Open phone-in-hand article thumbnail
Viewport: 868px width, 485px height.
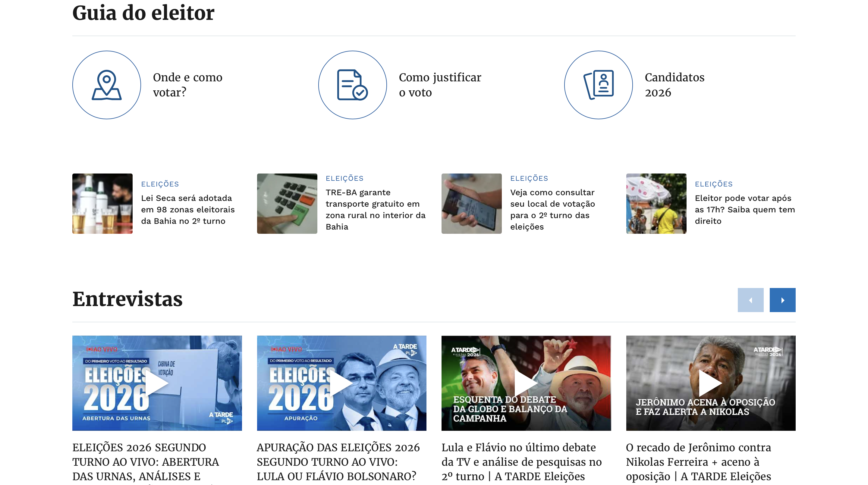point(471,203)
